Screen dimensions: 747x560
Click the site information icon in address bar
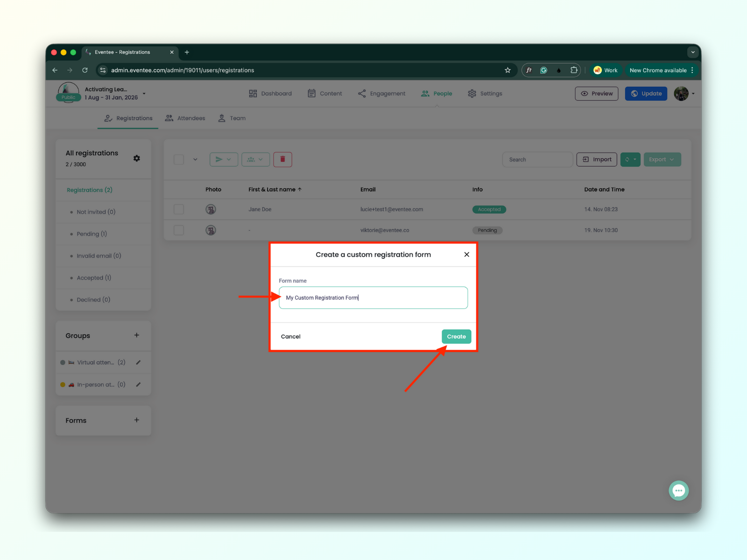click(103, 70)
